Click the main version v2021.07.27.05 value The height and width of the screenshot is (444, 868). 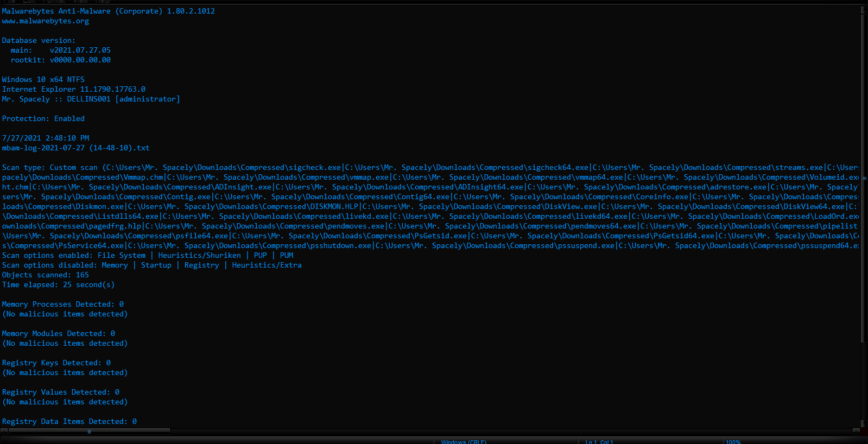click(80, 50)
